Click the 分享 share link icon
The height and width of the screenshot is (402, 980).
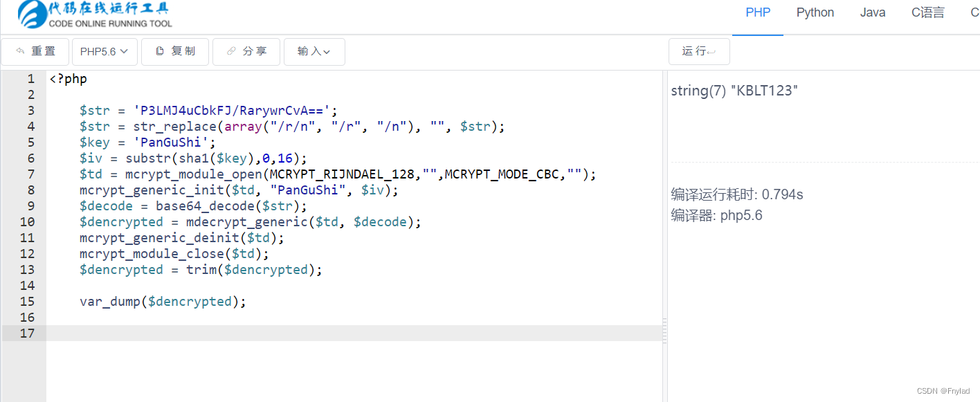click(x=231, y=51)
